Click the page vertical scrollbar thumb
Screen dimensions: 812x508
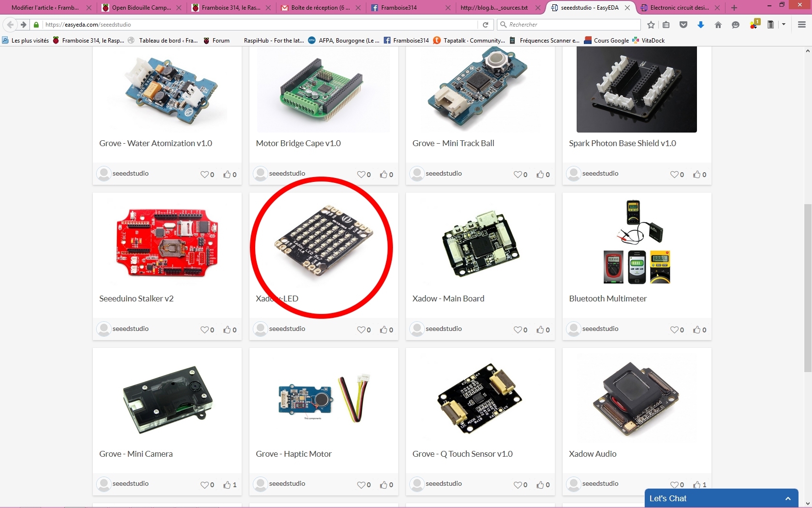click(808, 288)
